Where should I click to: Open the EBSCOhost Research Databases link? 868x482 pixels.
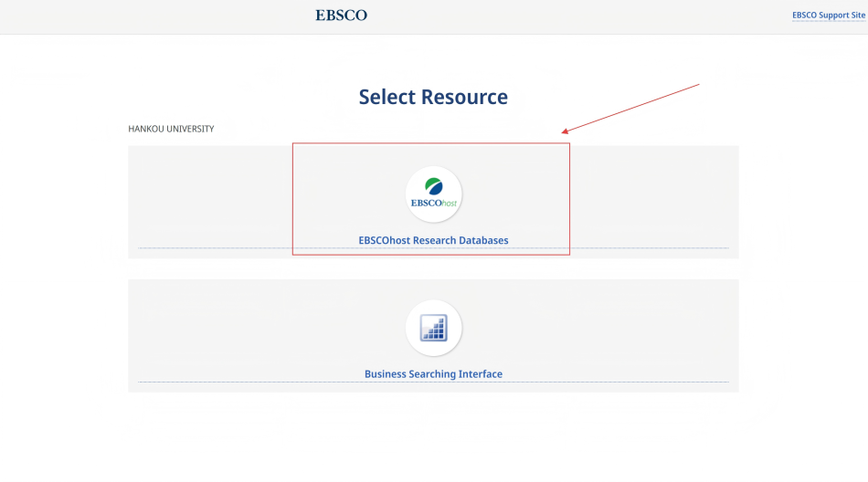pos(433,240)
